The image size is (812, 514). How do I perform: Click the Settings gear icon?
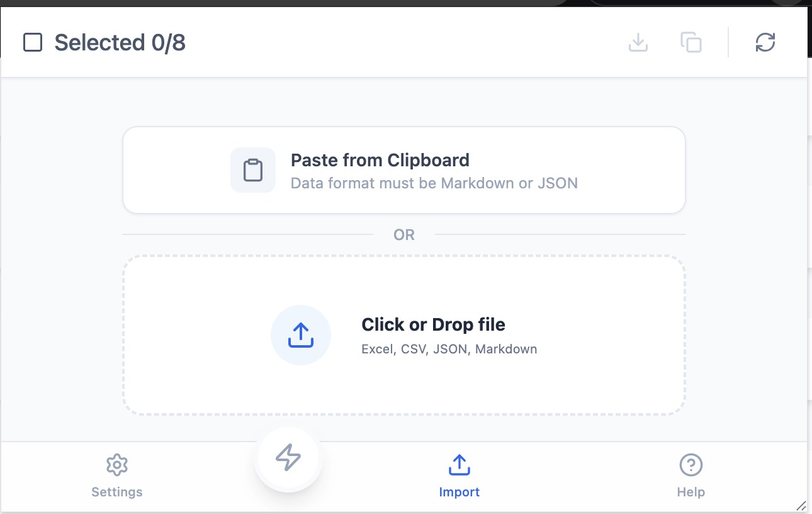pos(117,465)
